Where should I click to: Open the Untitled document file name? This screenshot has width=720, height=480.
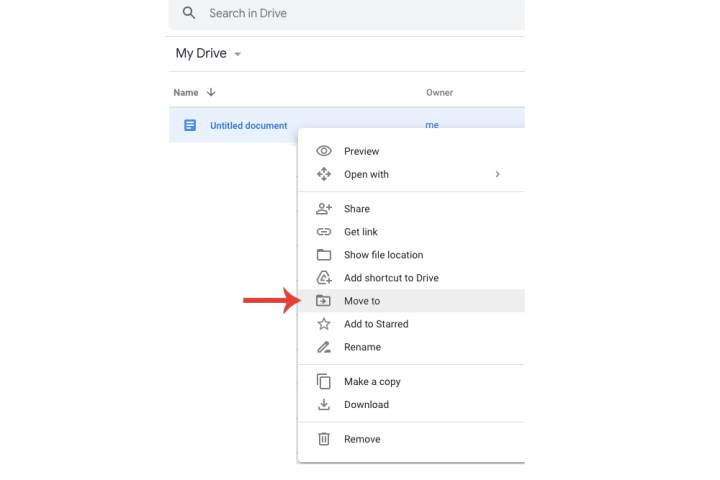click(x=248, y=125)
